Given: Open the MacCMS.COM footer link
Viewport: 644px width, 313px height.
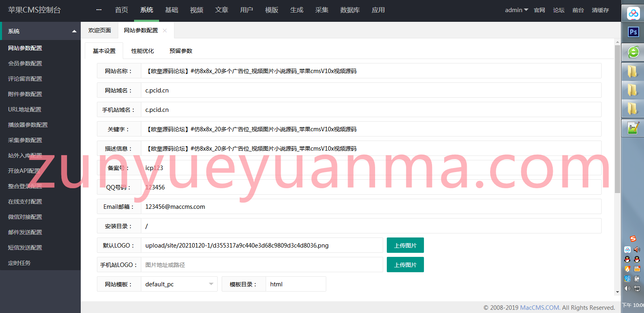Looking at the screenshot, I should pos(540,307).
